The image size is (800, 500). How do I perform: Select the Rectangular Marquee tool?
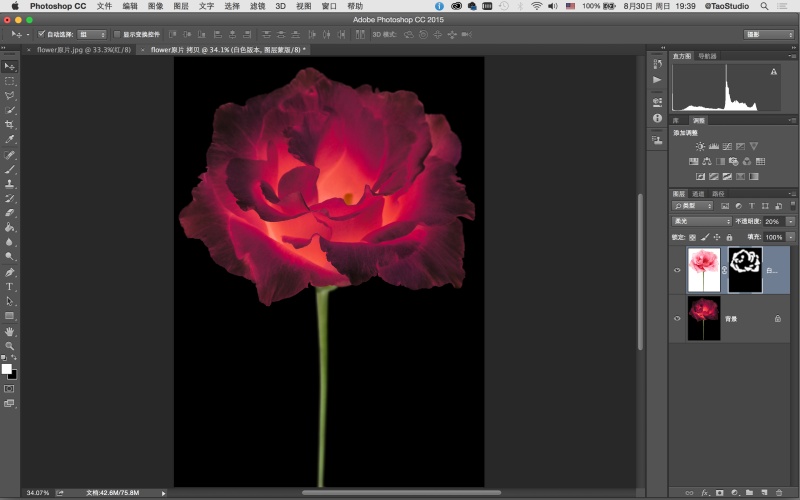click(9, 81)
